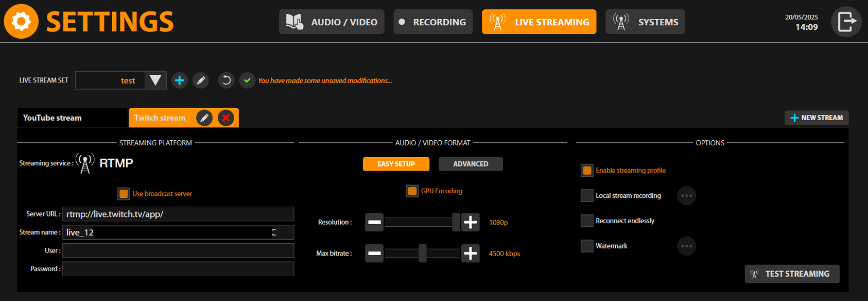Toggle Use broadcast server checkbox
Screen dimensions: 868x301
click(x=124, y=194)
